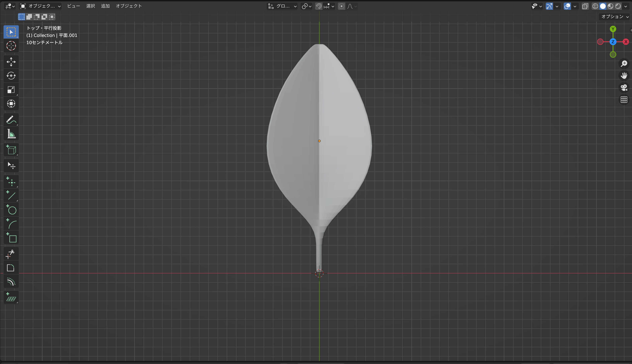Click the green Y axis on gizmo
The image size is (632, 364).
click(613, 29)
